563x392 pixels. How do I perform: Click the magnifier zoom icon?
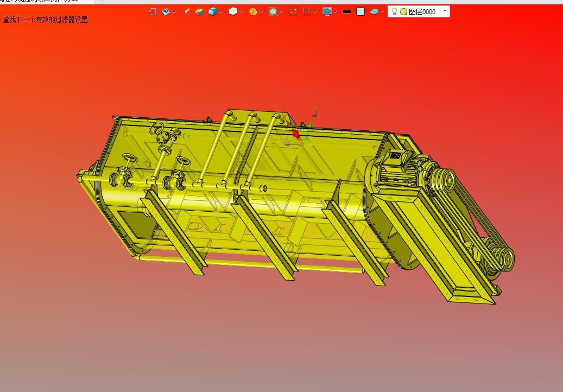[x=273, y=12]
